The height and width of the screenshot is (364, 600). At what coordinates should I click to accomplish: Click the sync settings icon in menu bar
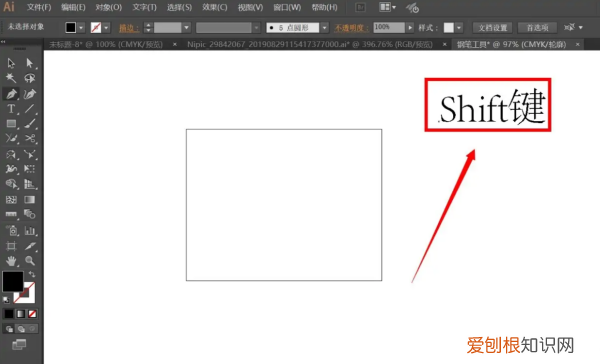click(x=412, y=7)
